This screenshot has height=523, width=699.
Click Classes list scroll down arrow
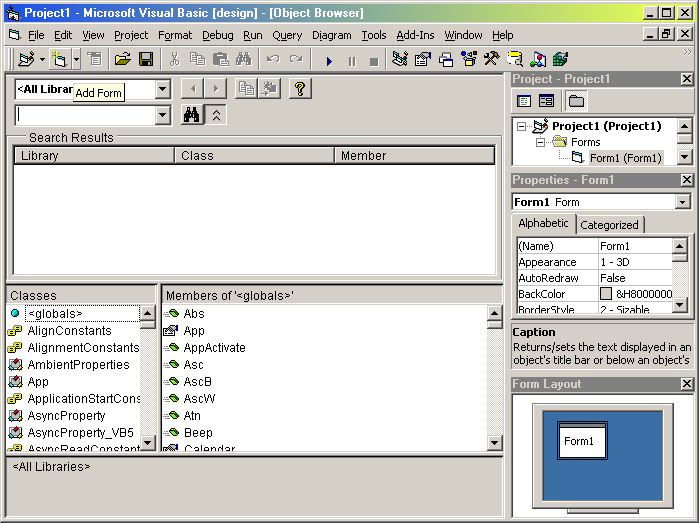(x=148, y=442)
